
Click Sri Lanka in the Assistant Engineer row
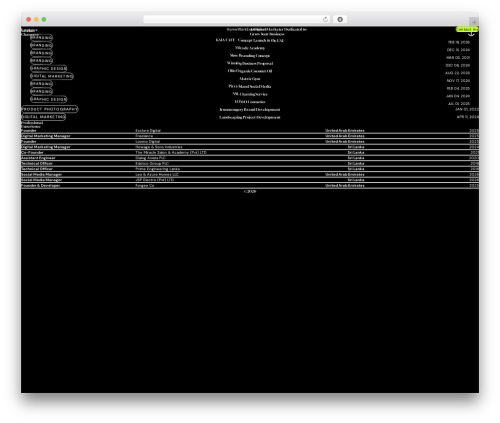pos(356,158)
